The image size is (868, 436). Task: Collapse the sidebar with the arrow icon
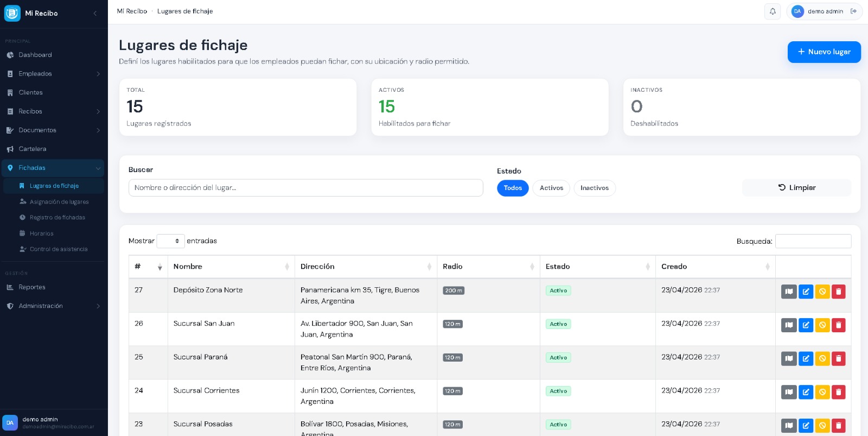coord(95,13)
